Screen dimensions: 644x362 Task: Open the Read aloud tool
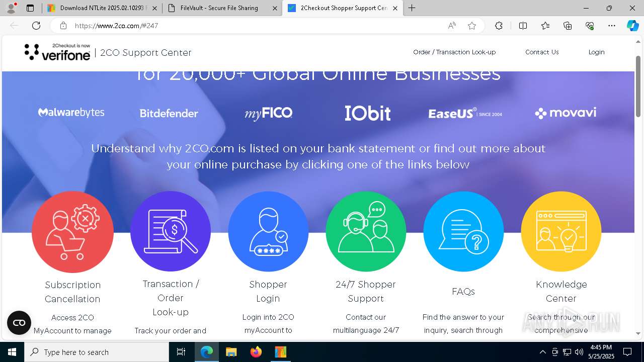point(452,26)
